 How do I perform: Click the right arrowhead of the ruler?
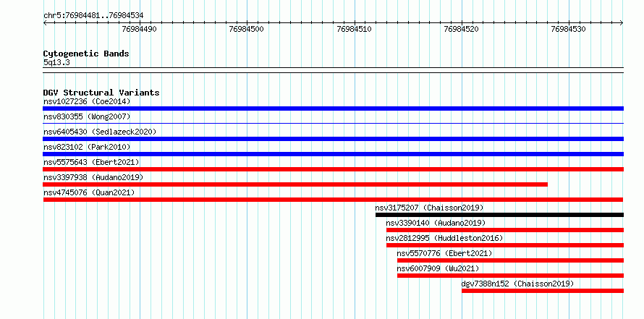(622, 23)
